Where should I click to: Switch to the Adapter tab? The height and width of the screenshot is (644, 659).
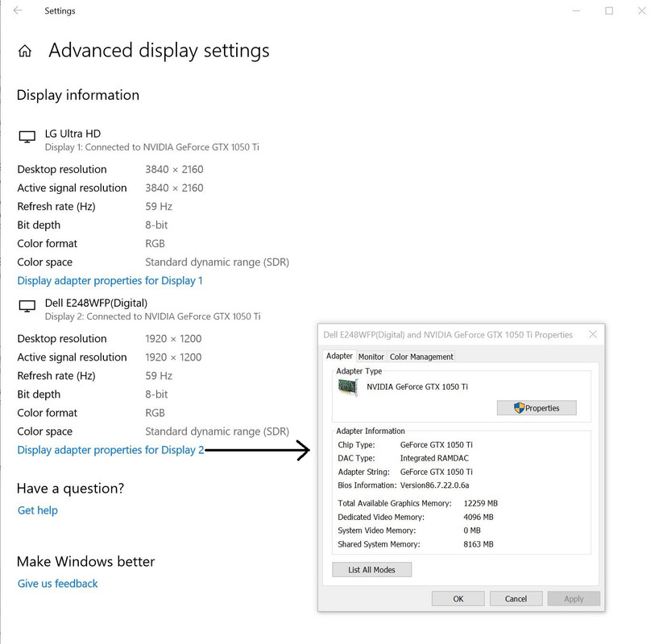(340, 357)
